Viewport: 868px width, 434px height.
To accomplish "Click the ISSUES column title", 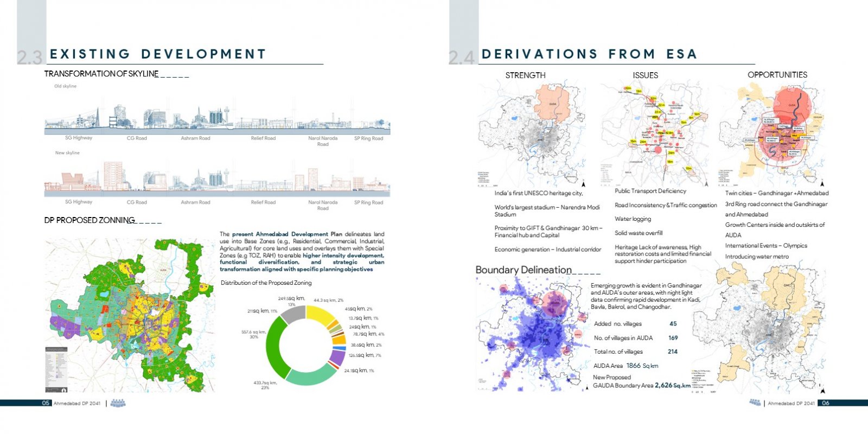I will click(645, 75).
